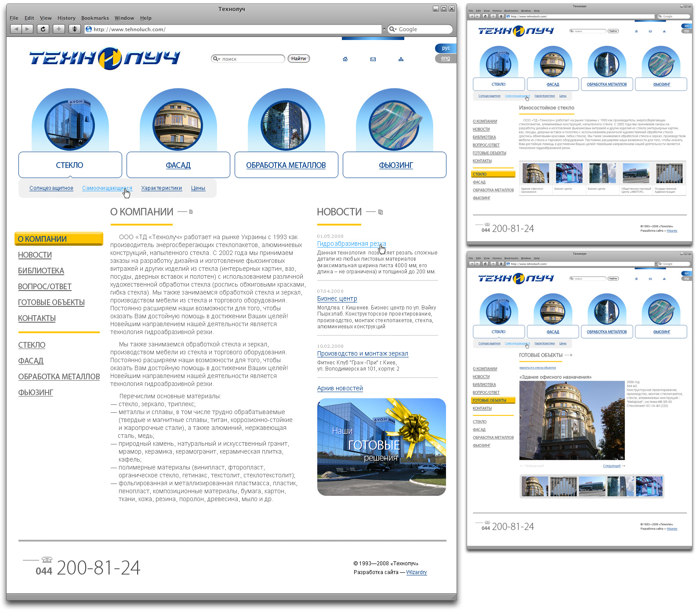This screenshot has height=611, width=700.
Task: Open the Bookmarks menu in the large browser
Action: point(95,18)
